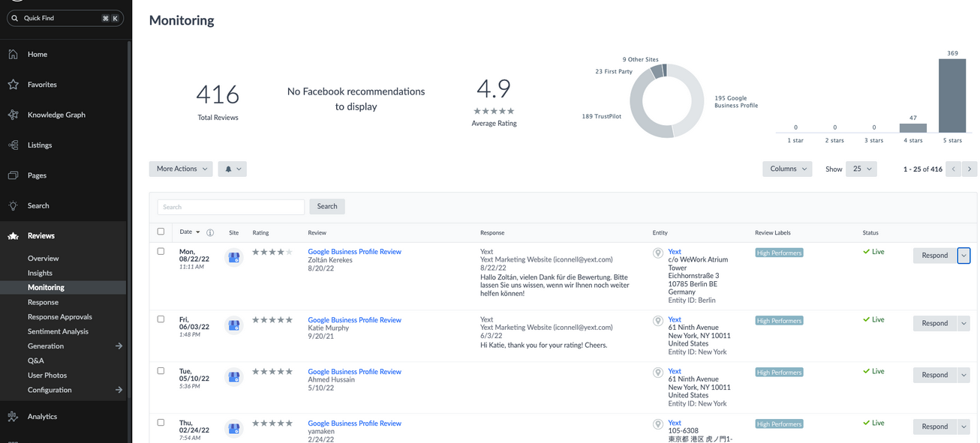The image size is (980, 443).
Task: Expand Respond options for Ahmed Hussain review
Action: tap(964, 375)
